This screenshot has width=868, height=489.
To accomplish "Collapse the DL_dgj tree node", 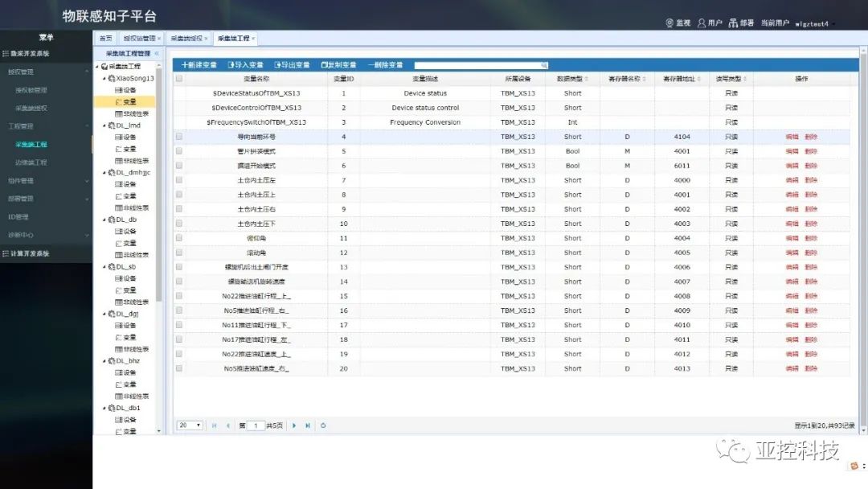I will tap(104, 314).
